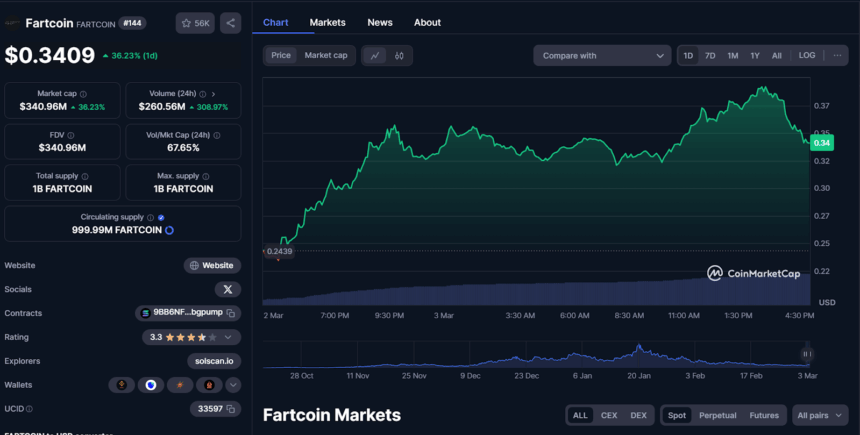The height and width of the screenshot is (435, 860).
Task: Set chart range to 1M
Action: point(733,55)
